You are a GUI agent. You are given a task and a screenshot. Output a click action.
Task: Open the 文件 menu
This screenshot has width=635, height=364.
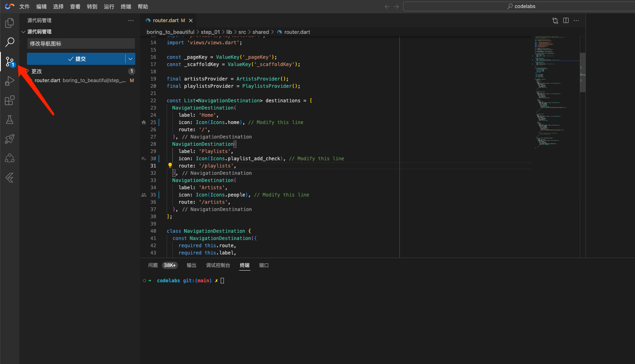click(x=25, y=6)
